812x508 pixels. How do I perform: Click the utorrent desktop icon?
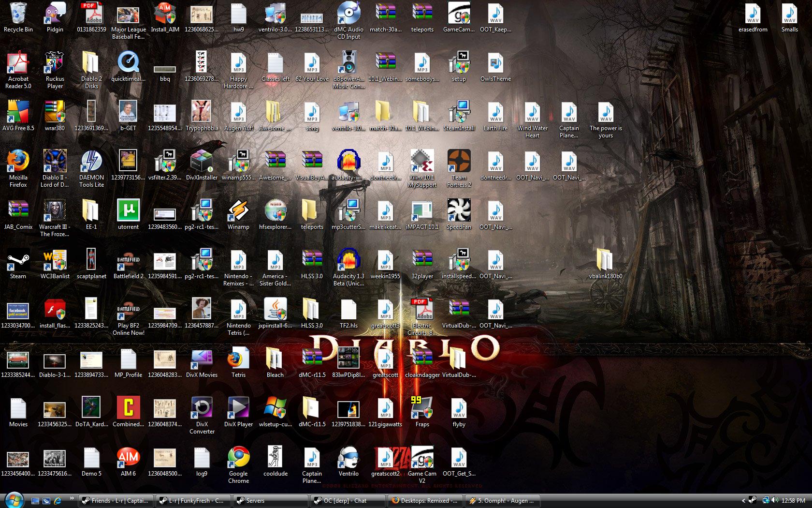tap(128, 211)
